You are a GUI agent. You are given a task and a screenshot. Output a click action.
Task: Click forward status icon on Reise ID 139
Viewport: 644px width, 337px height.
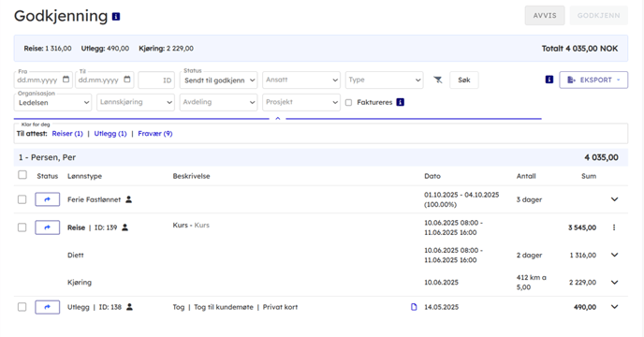click(x=47, y=227)
